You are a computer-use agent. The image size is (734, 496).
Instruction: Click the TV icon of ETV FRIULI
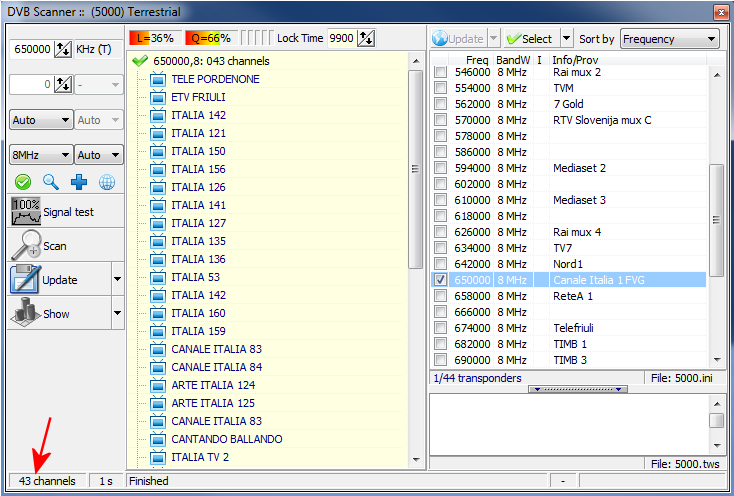pos(158,97)
